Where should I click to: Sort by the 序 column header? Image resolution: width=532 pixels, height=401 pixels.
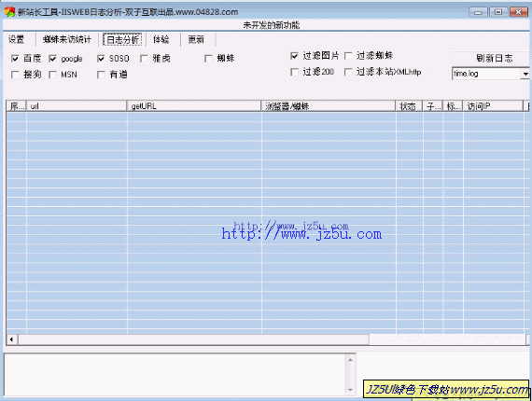(x=16, y=106)
